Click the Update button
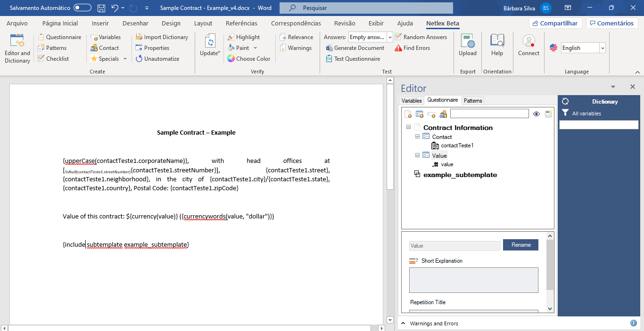Screen dimensions: 644x331 point(210,46)
